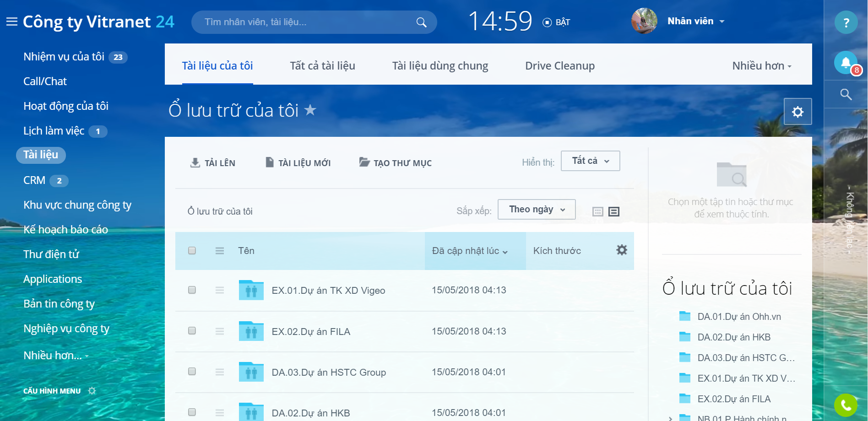
Task: Click CẤU HÌNH MENU link
Action: pos(52,391)
